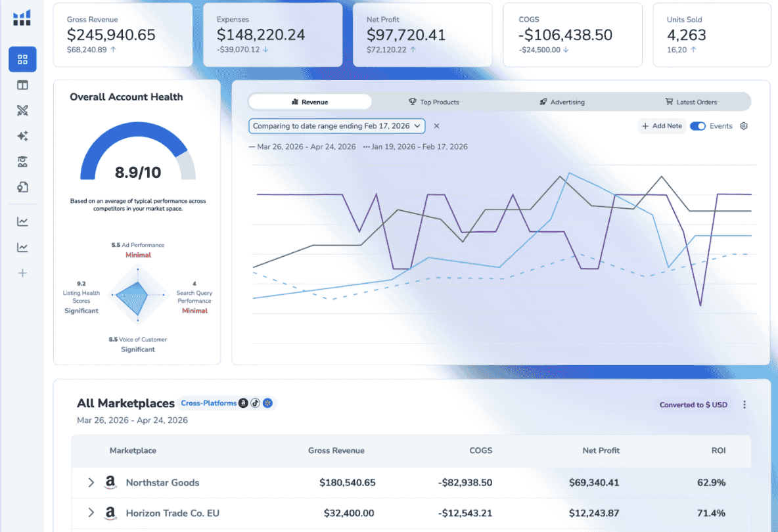This screenshot has width=778, height=532.
Task: Click Amazon logo in Horizon Trade Co. EU row
Action: [110, 513]
